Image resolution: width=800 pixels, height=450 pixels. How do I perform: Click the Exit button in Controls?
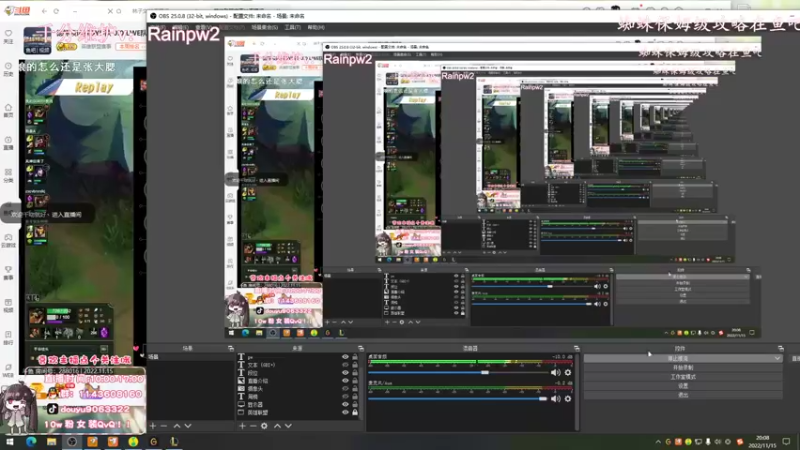point(683,395)
